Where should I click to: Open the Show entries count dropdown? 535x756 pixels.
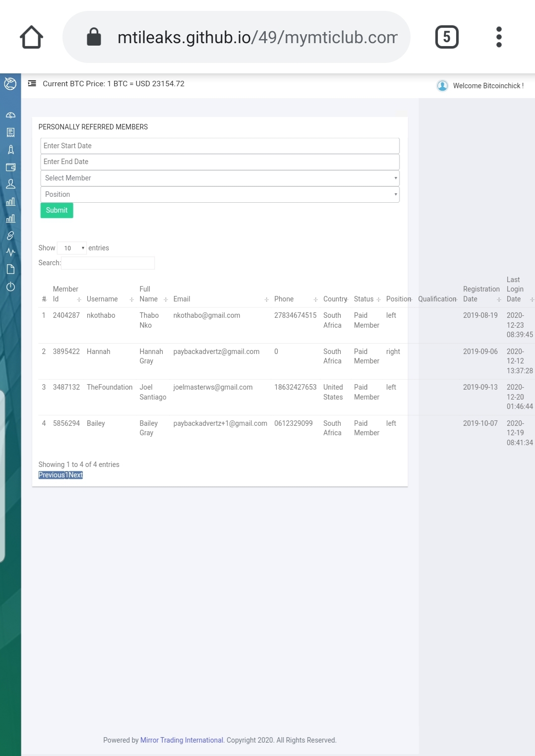(x=72, y=248)
